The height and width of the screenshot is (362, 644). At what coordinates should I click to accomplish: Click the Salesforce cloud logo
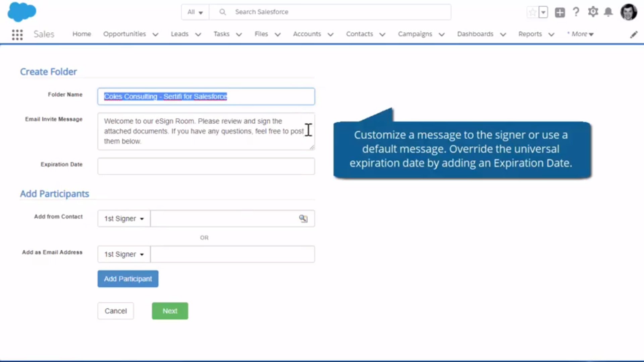point(21,12)
